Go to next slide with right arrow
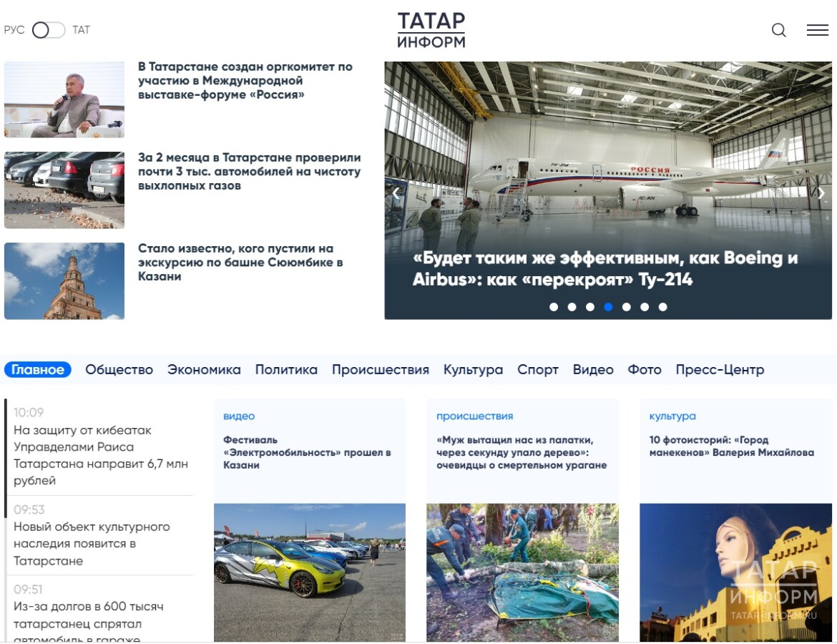This screenshot has width=837, height=644. (821, 193)
